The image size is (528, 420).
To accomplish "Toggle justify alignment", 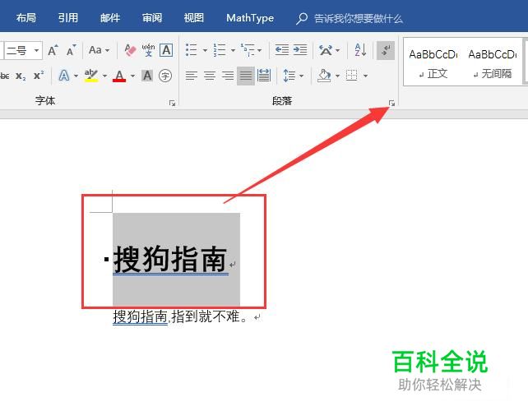I will (x=245, y=76).
